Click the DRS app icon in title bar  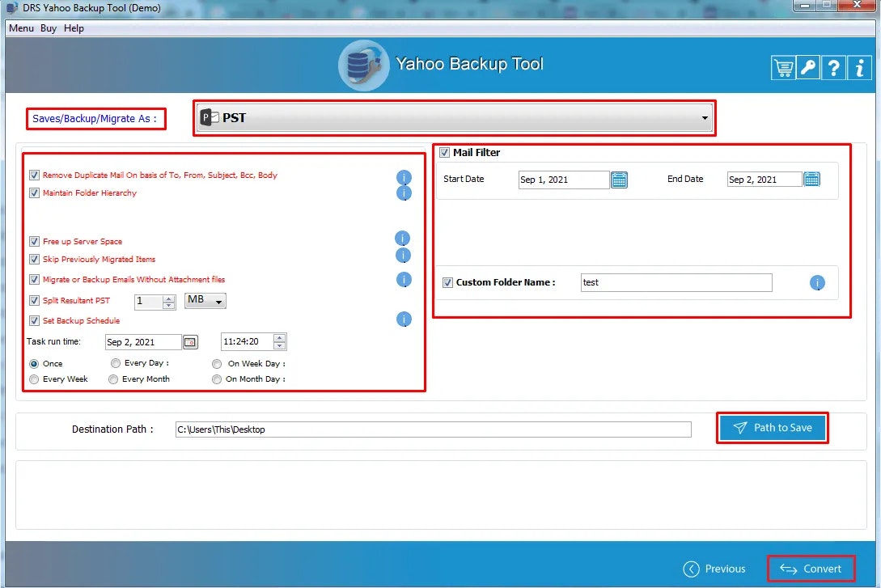[12, 8]
